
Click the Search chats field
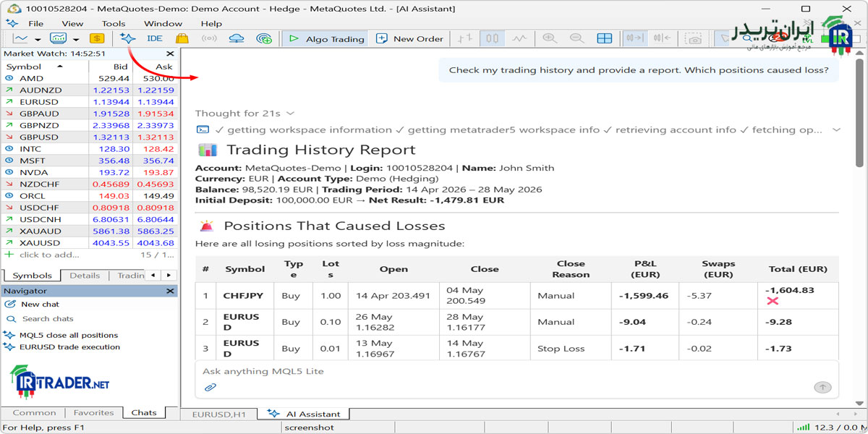point(48,319)
